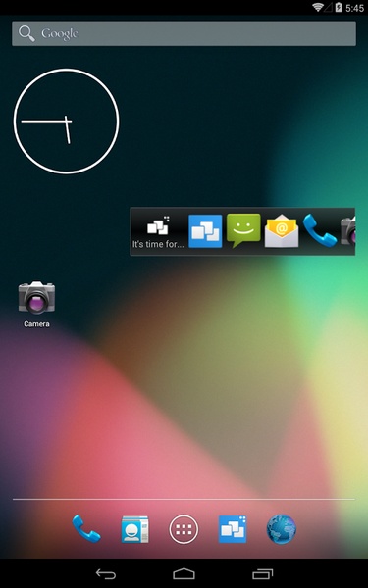
Task: Open Phone from the widget strip
Action: 320,230
